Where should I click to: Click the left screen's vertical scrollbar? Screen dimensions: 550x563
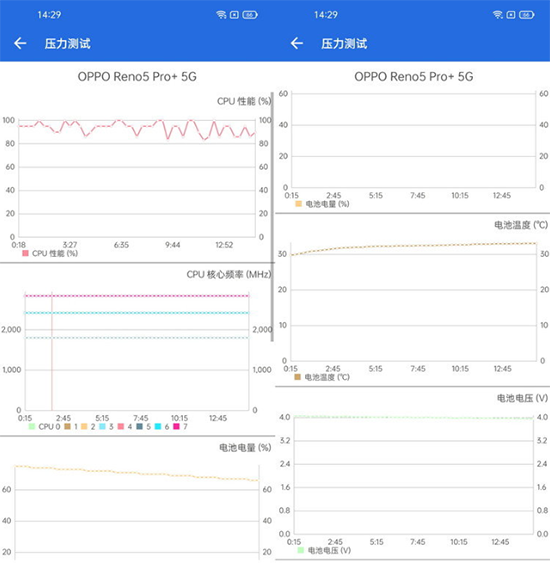[x=272, y=216]
